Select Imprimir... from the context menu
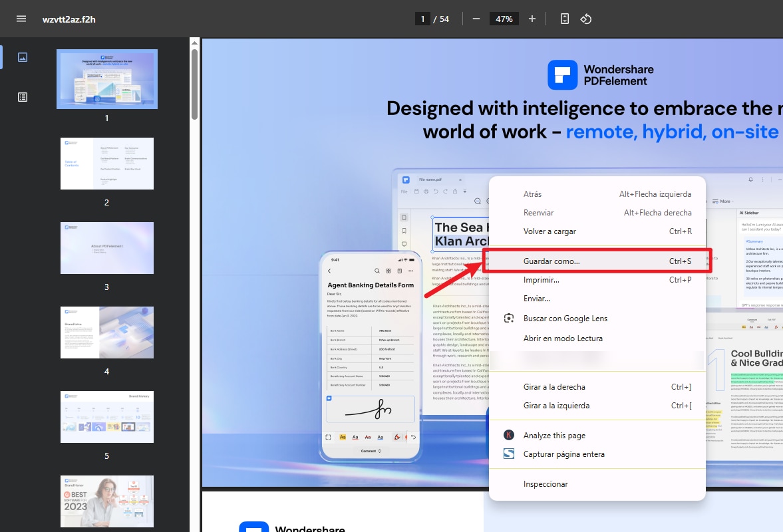 pyautogui.click(x=597, y=279)
